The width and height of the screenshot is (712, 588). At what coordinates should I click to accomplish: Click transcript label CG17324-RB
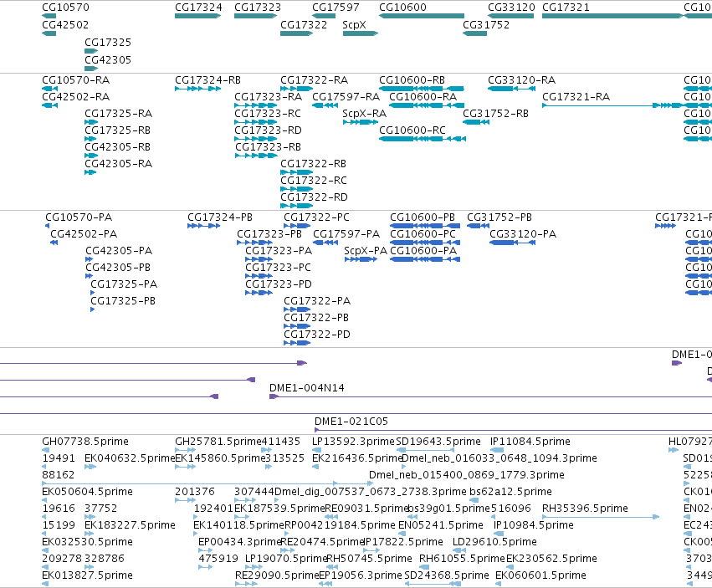[208, 80]
